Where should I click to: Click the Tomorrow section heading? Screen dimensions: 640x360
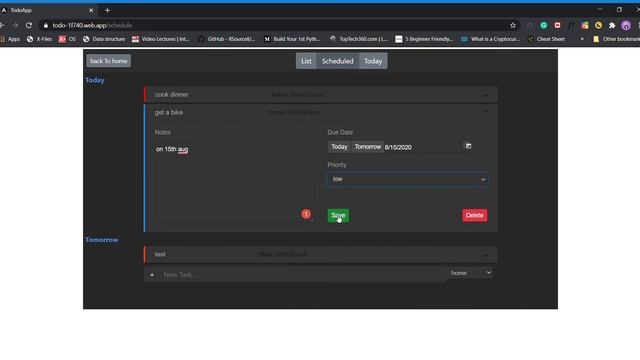(x=102, y=240)
